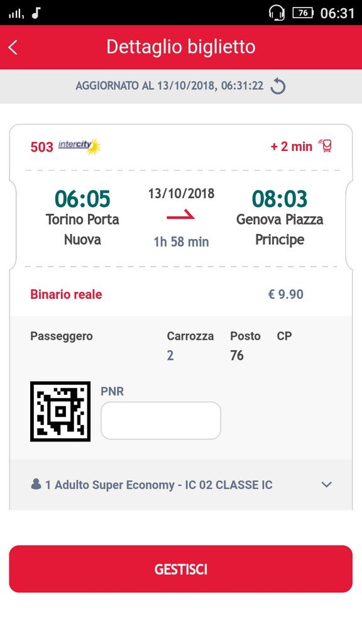This screenshot has width=362, height=644.
Task: Tap the battery indicator showing 76
Action: point(303,13)
